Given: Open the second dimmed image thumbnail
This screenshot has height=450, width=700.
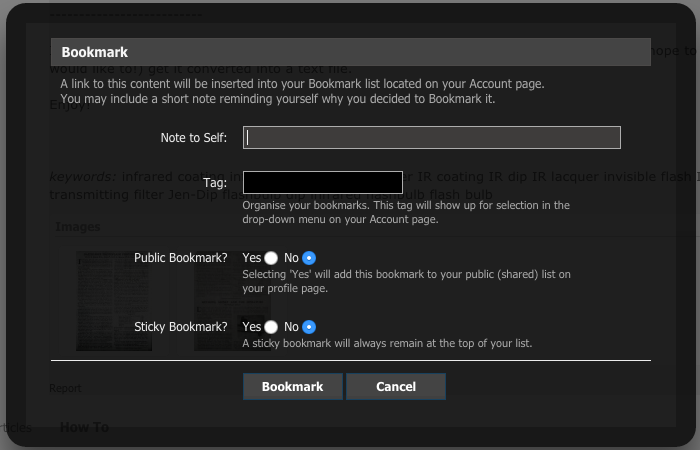Looking at the screenshot, I should pyautogui.click(x=217, y=300).
